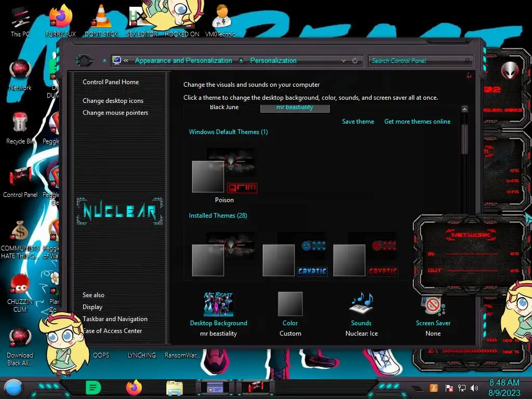Click the themes list scrollbar thumb
The width and height of the screenshot is (532, 399).
pyautogui.click(x=464, y=139)
